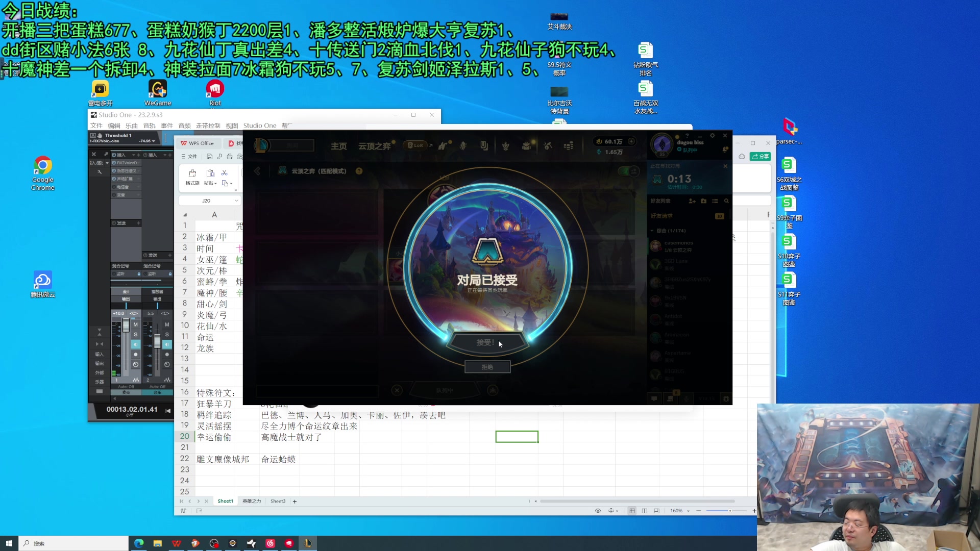Image resolution: width=980 pixels, height=551 pixels.
Task: Open the store coins icon in League client
Action: click(x=568, y=146)
